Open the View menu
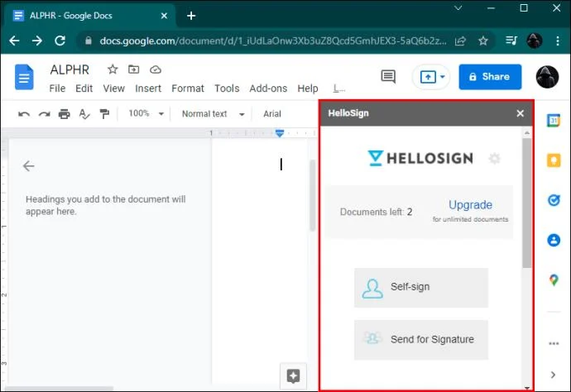This screenshot has width=571, height=392. pos(113,88)
